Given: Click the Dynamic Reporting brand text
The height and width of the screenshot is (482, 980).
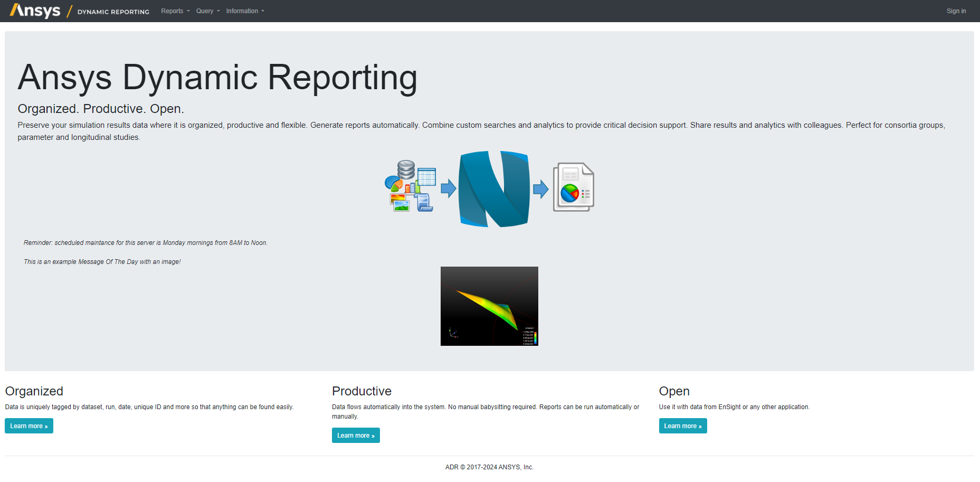Looking at the screenshot, I should click(x=113, y=12).
